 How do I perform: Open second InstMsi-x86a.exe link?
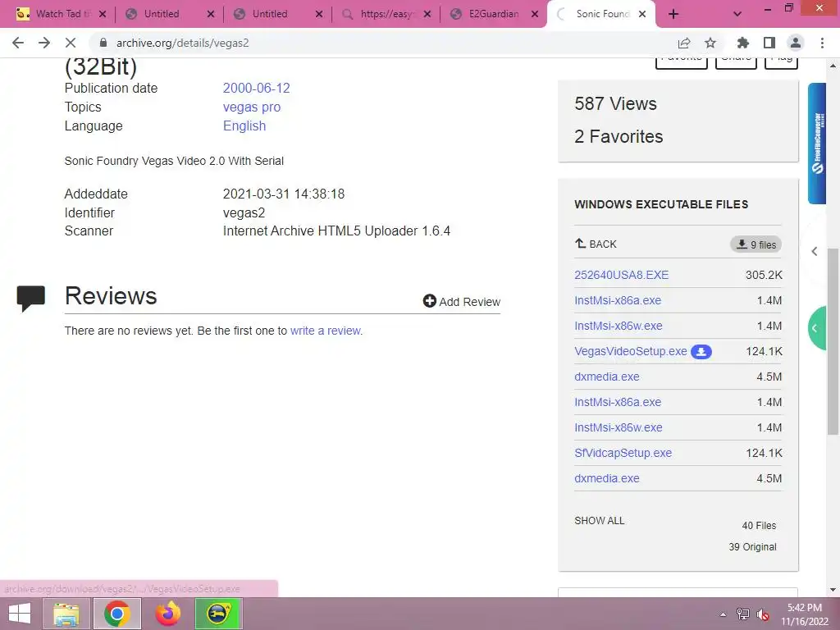(617, 402)
